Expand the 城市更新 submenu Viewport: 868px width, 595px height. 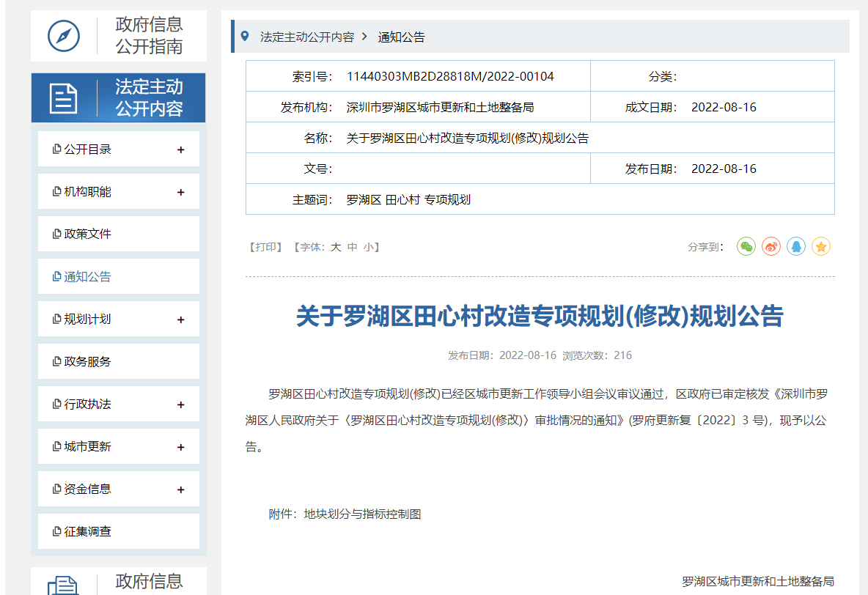(x=181, y=448)
